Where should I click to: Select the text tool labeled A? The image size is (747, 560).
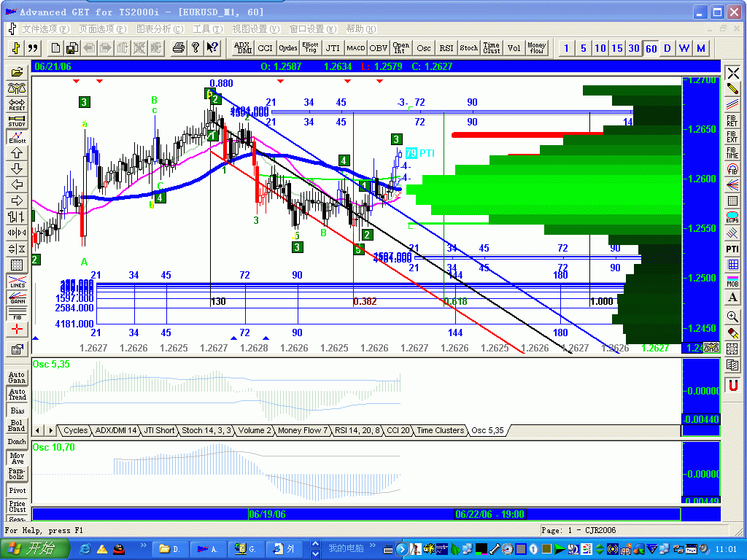tap(733, 297)
